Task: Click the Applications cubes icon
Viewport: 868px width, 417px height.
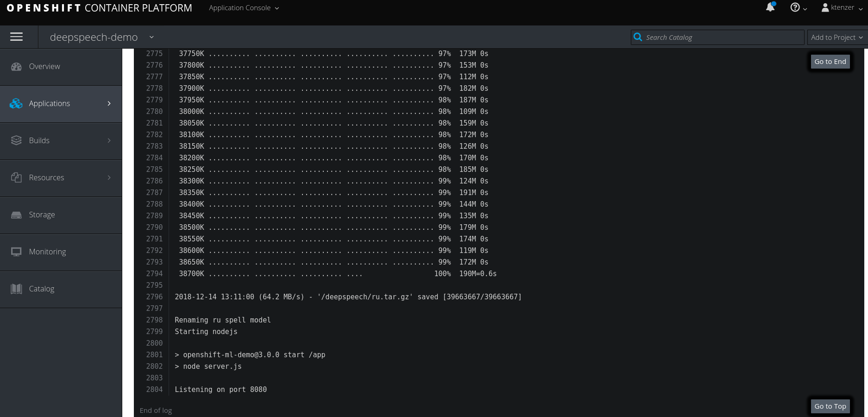Action: (16, 103)
